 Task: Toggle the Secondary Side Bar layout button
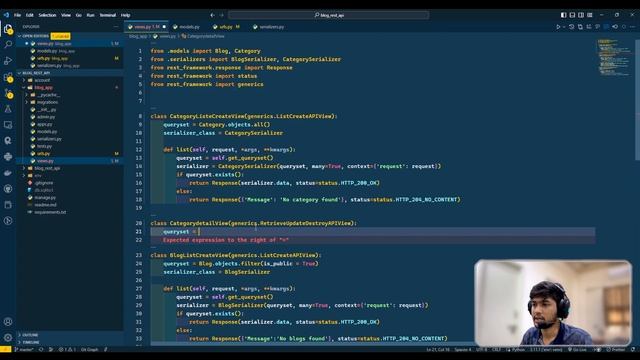[581, 15]
